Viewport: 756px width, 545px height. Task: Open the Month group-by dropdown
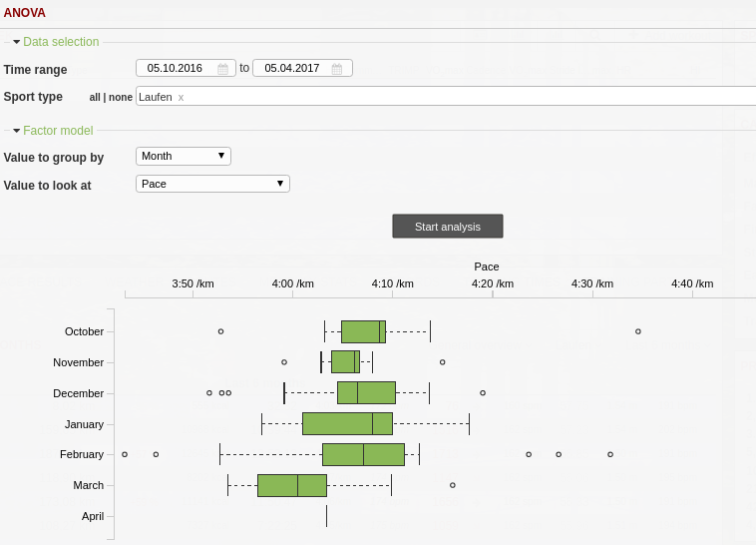coord(183,156)
